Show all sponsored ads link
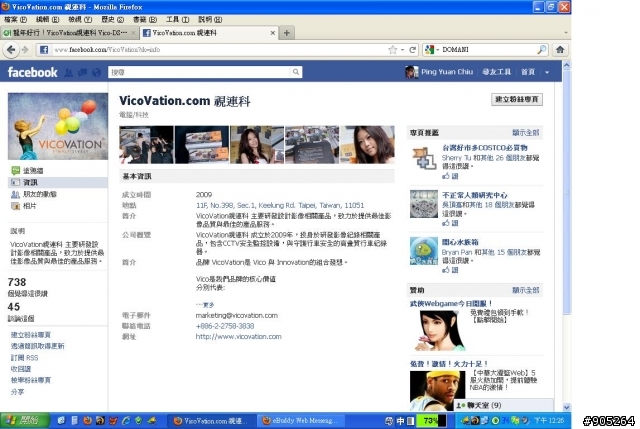640x429 pixels. (526, 290)
